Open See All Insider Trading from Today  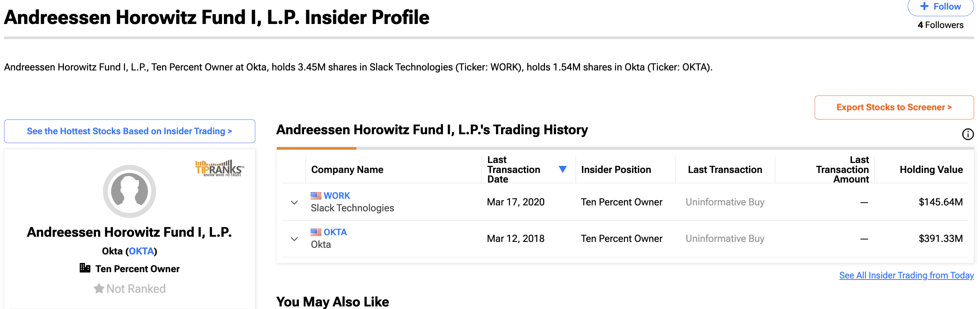[906, 275]
